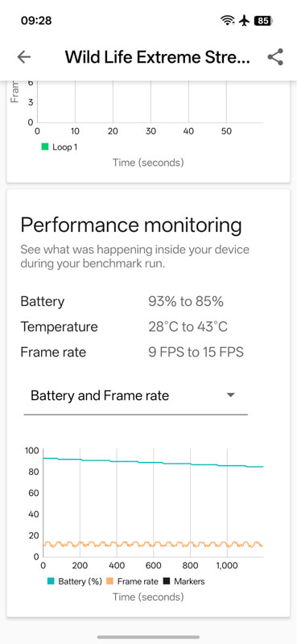Screen dimensions: 297x644
Task: Tap the back arrow icon
Action: (x=24, y=57)
